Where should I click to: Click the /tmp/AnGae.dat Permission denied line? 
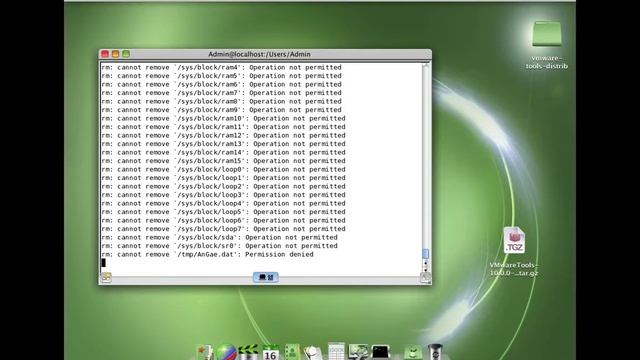207,254
